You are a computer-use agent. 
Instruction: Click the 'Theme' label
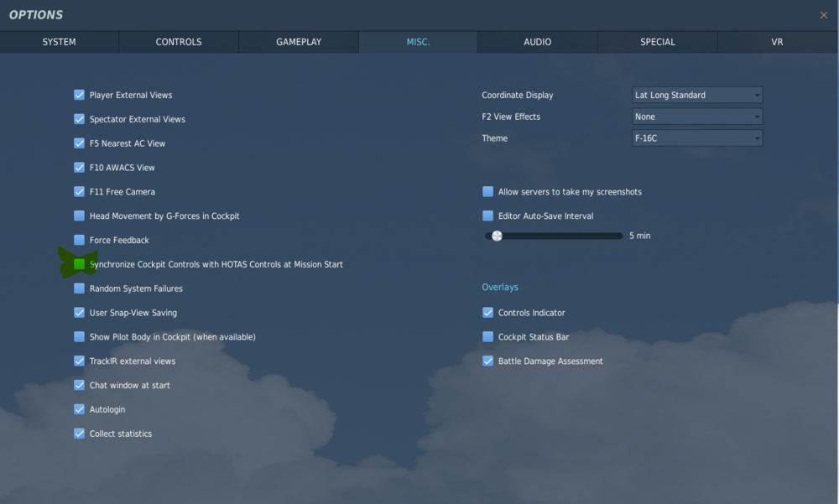pyautogui.click(x=494, y=138)
